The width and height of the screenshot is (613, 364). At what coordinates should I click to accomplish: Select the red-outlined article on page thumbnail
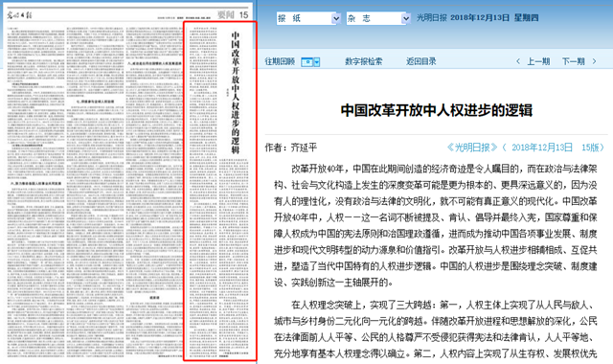pos(220,192)
